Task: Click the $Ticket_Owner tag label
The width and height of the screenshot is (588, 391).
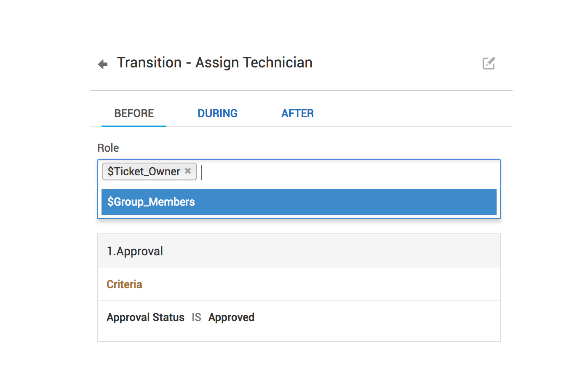Action: pyautogui.click(x=144, y=171)
